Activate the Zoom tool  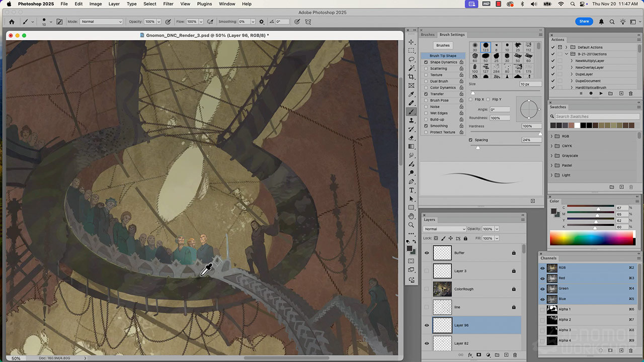pos(412,225)
